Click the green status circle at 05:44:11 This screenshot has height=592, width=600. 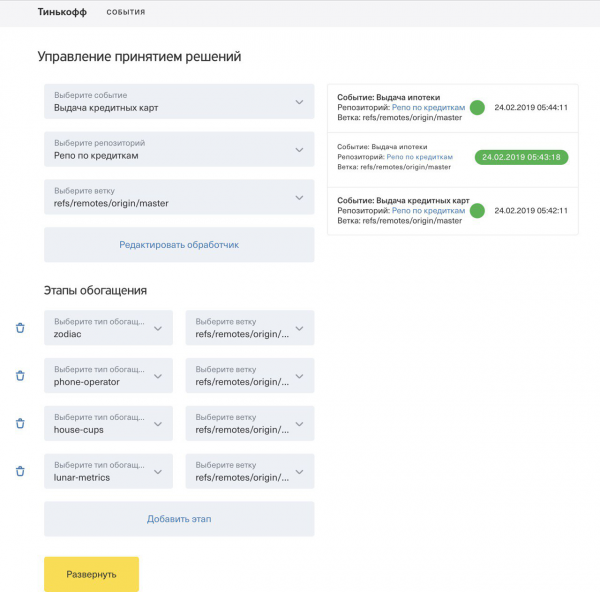(x=477, y=107)
